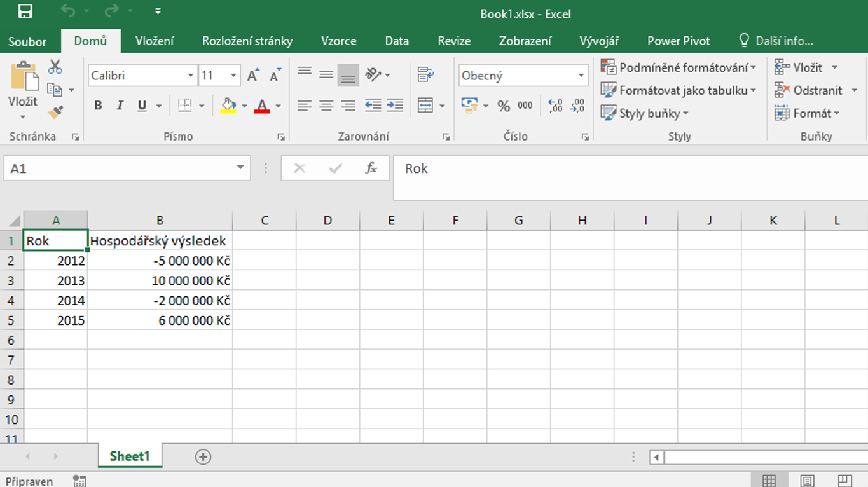Viewport: 868px width, 487px height.
Task: Click the Redo arrow icon
Action: (112, 11)
